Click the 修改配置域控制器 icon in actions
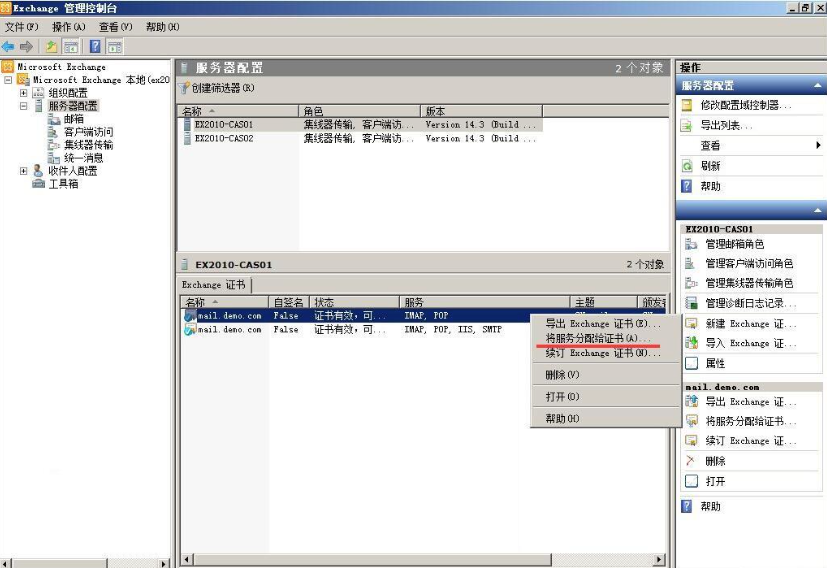The width and height of the screenshot is (827, 568). click(686, 105)
